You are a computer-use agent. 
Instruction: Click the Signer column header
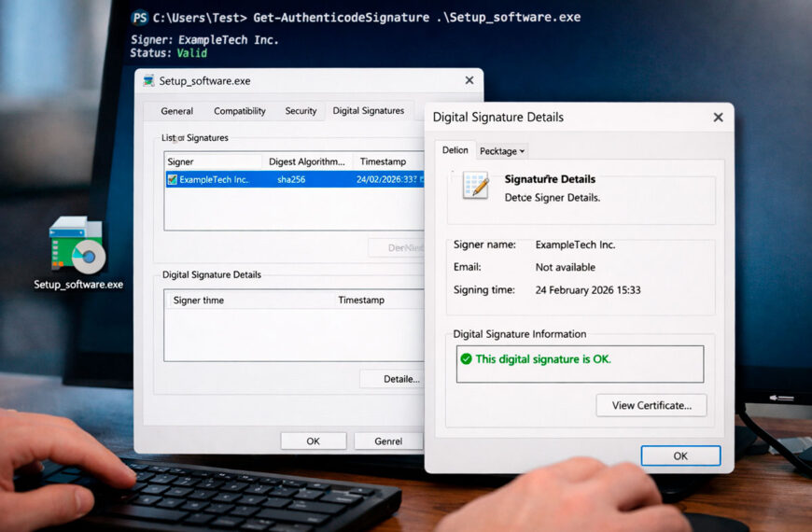[213, 161]
